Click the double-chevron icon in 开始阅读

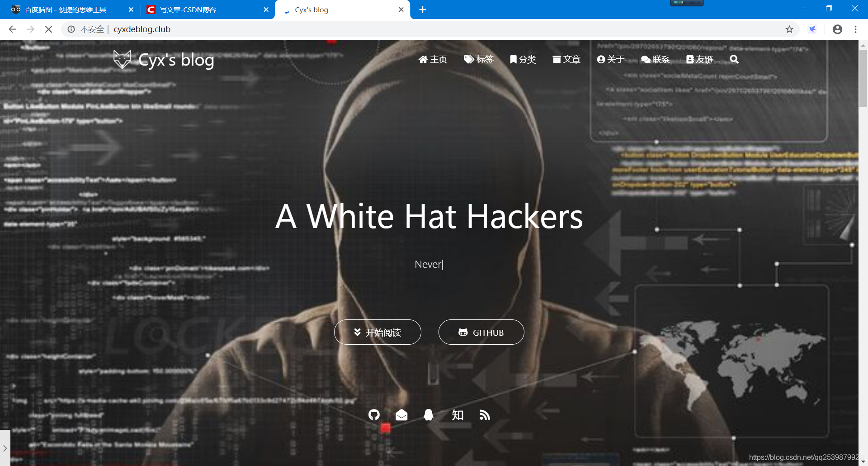click(x=357, y=332)
